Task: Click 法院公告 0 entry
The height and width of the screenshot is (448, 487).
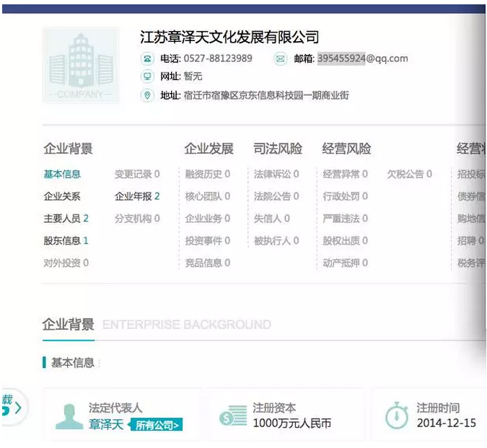Action: (276, 196)
